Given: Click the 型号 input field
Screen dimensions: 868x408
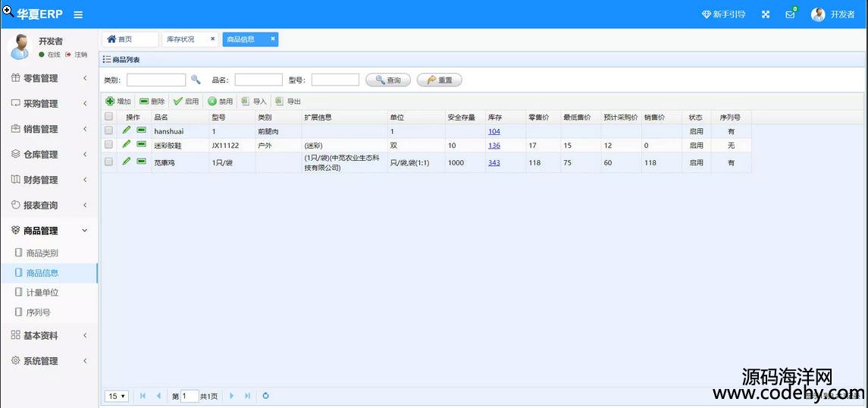Looking at the screenshot, I should coord(335,80).
